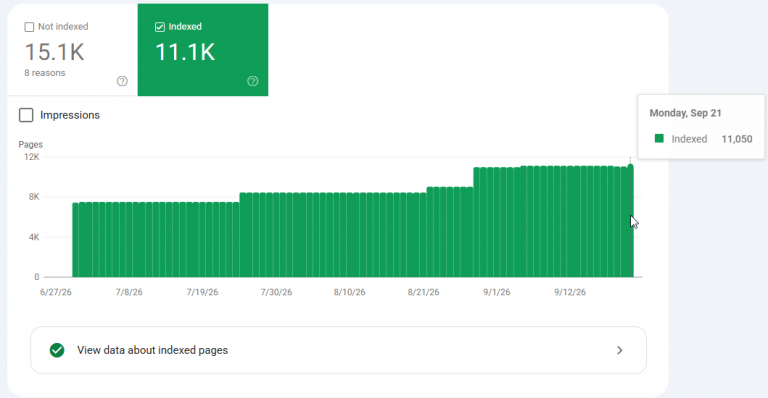Click the green Indexed legend swatch in tooltip
This screenshot has height=398, width=768.
[659, 139]
